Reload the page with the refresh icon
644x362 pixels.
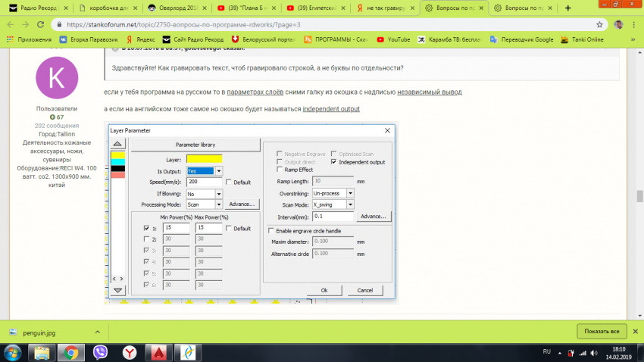tap(41, 24)
